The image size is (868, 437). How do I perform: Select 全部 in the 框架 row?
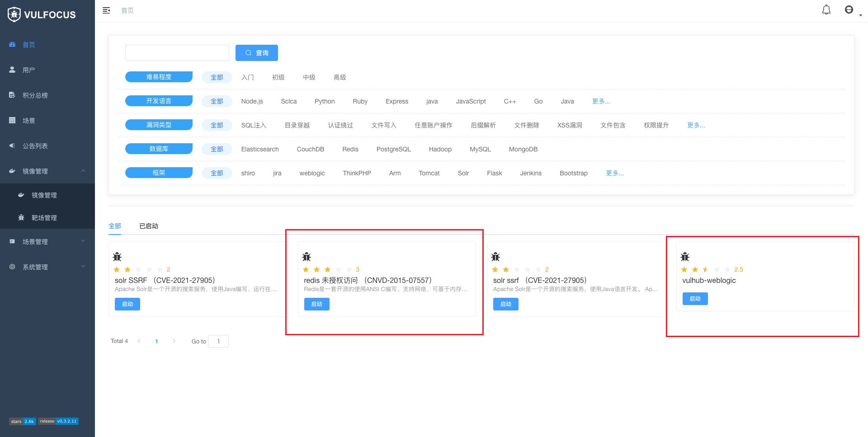click(217, 173)
